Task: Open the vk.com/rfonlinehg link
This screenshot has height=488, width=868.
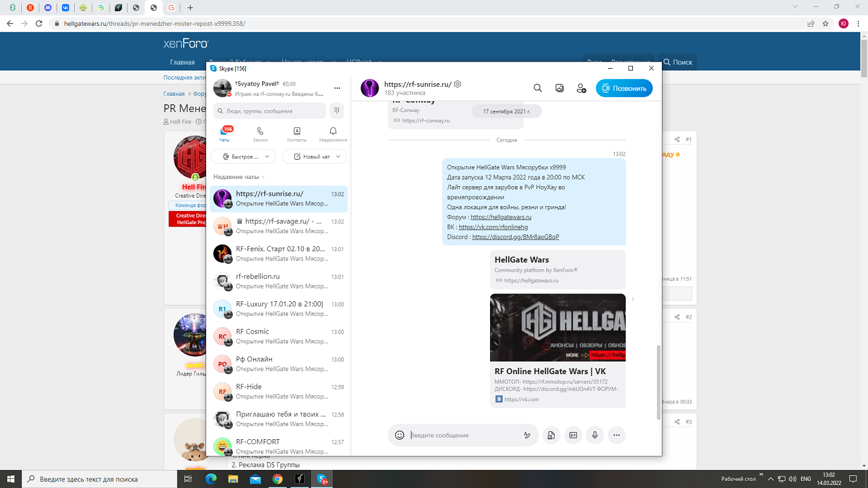Action: tap(493, 227)
